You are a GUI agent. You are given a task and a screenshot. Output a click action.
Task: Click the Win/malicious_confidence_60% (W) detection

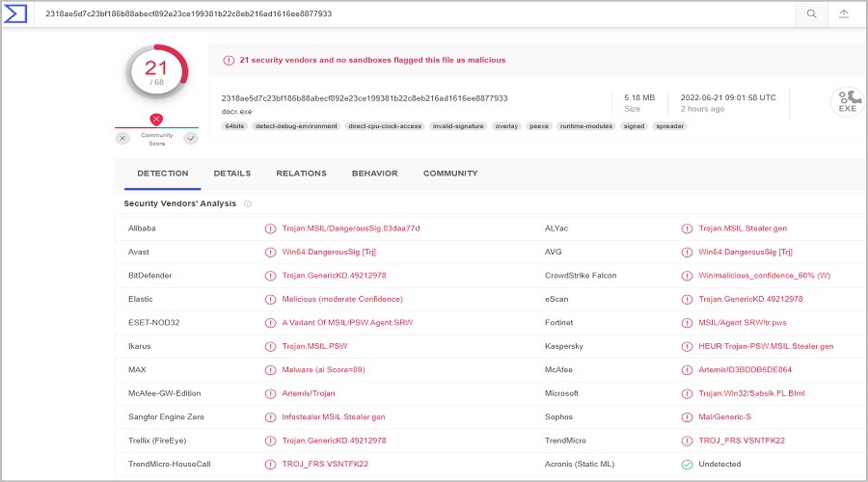[x=764, y=275]
